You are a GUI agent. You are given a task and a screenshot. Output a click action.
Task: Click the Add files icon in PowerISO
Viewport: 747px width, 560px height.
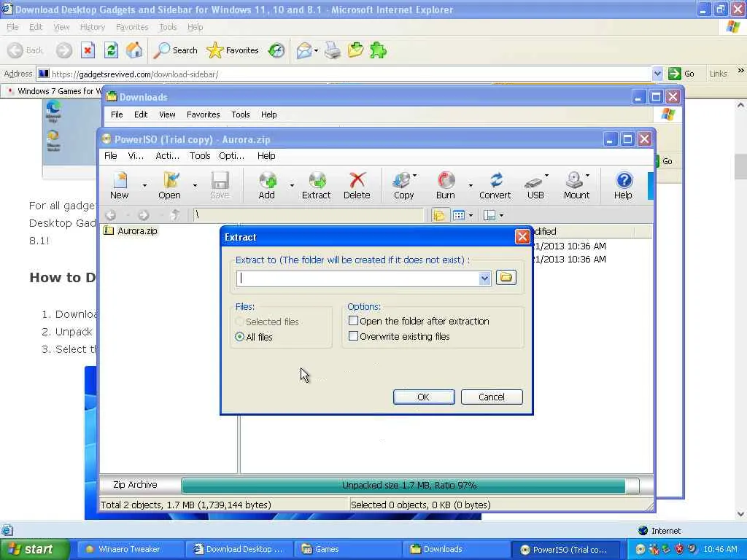point(267,185)
